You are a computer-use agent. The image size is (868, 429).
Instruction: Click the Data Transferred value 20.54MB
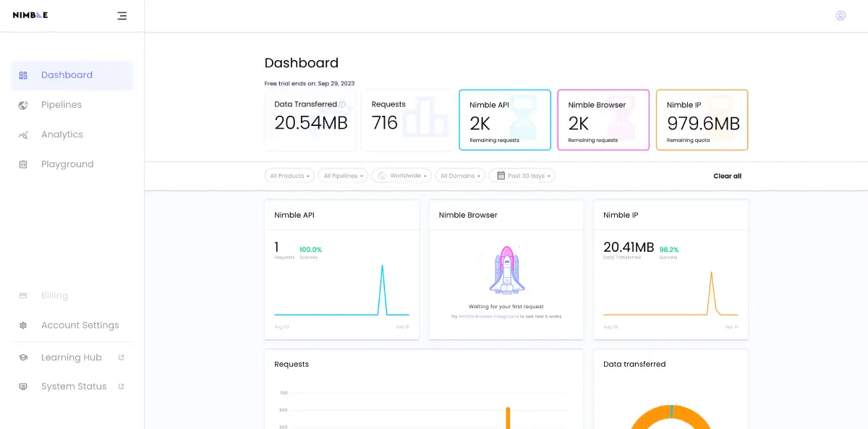[311, 123]
